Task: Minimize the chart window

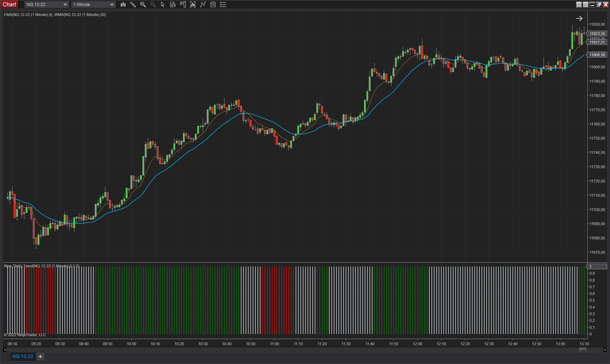Action: (x=592, y=5)
